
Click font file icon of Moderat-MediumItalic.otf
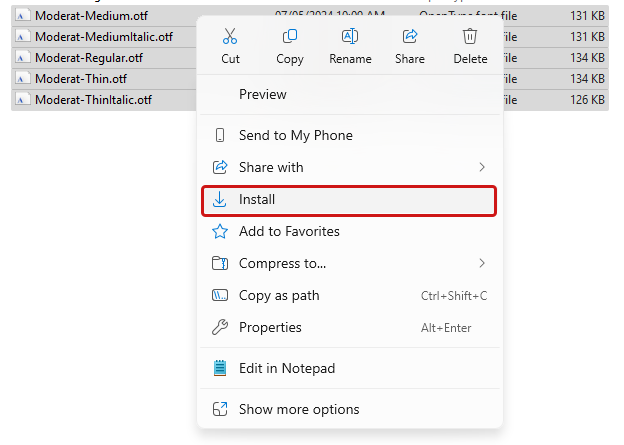coord(22,37)
